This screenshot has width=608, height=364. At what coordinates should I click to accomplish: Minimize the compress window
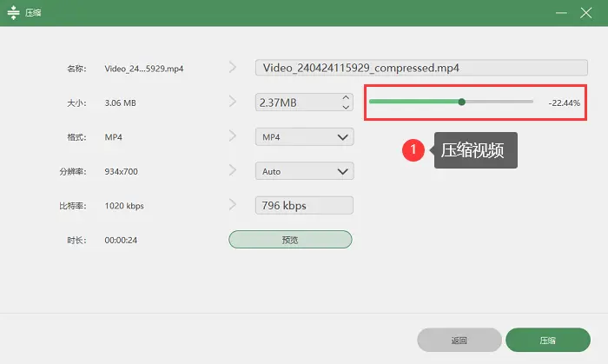(561, 13)
